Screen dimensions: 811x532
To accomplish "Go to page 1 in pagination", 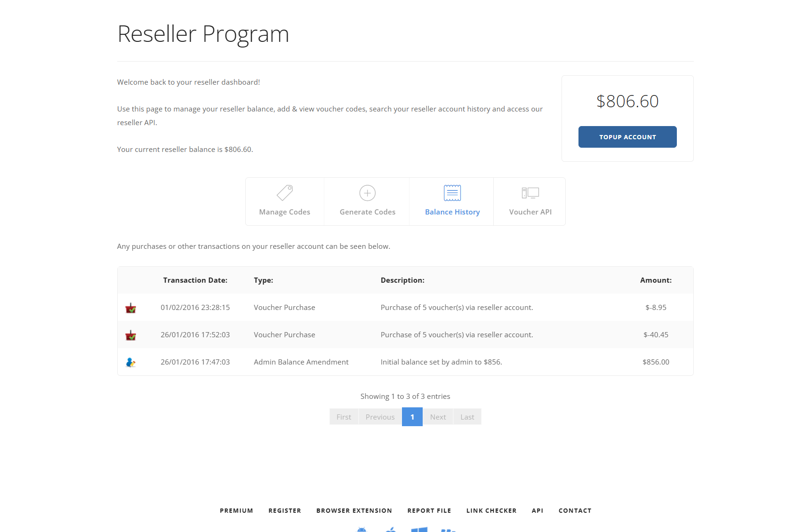I will coord(412,417).
